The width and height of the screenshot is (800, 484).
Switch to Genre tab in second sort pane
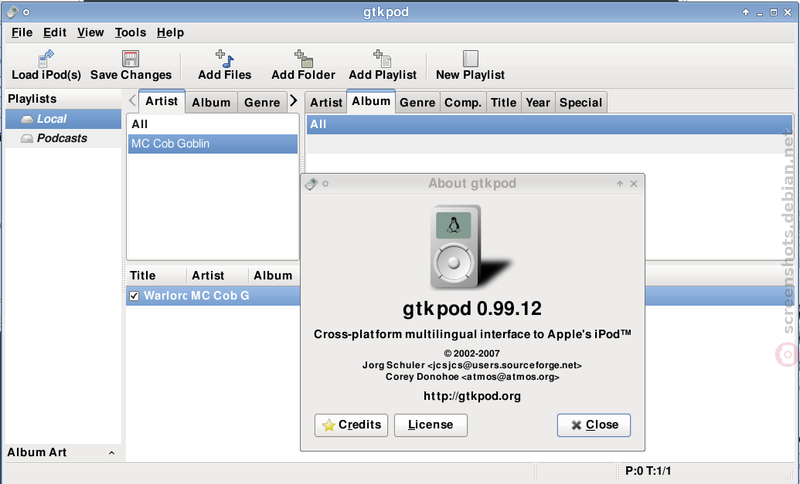click(417, 103)
